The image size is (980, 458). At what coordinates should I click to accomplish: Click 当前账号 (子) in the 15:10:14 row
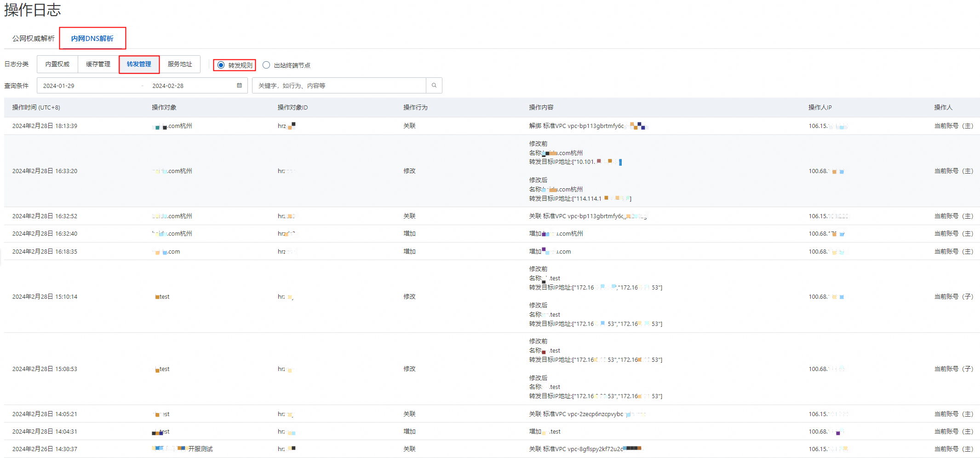click(953, 297)
